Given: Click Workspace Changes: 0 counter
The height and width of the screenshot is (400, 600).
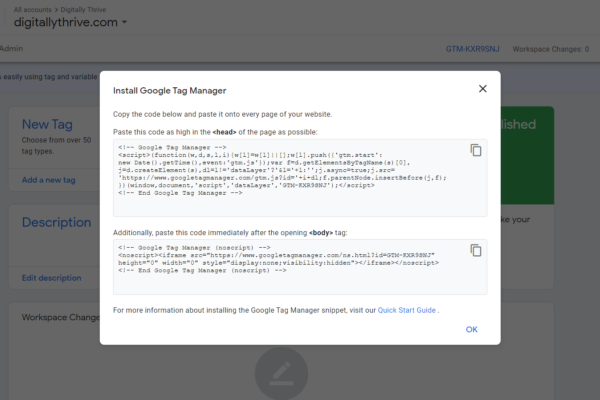Looking at the screenshot, I should tap(551, 49).
